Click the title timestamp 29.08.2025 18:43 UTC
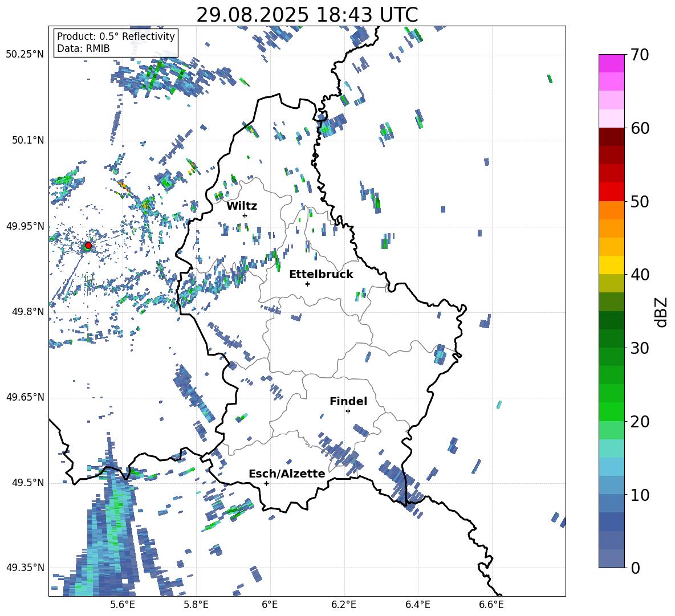 [x=307, y=15]
